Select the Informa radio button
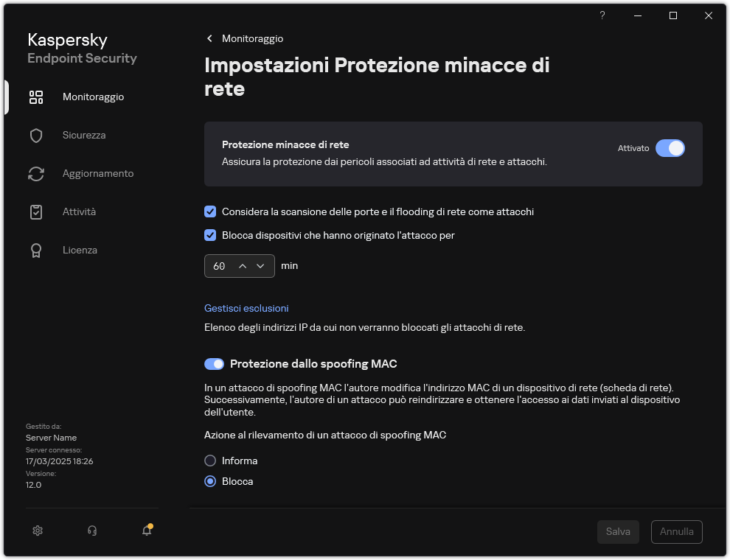This screenshot has height=560, width=730. tap(210, 461)
